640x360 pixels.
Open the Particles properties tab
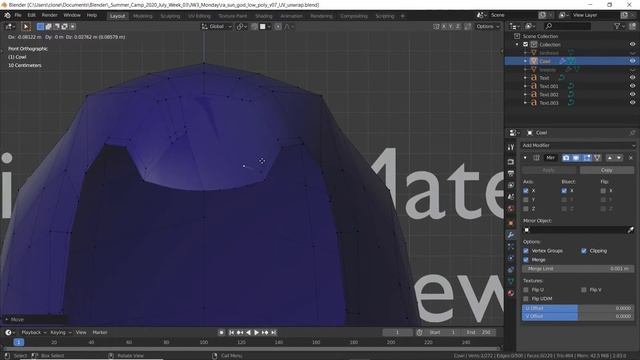(511, 247)
